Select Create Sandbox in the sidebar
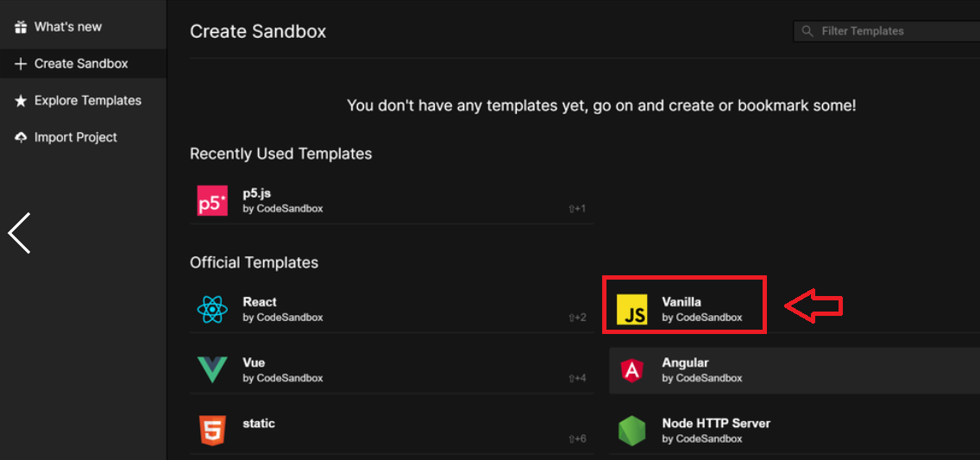 click(x=81, y=63)
